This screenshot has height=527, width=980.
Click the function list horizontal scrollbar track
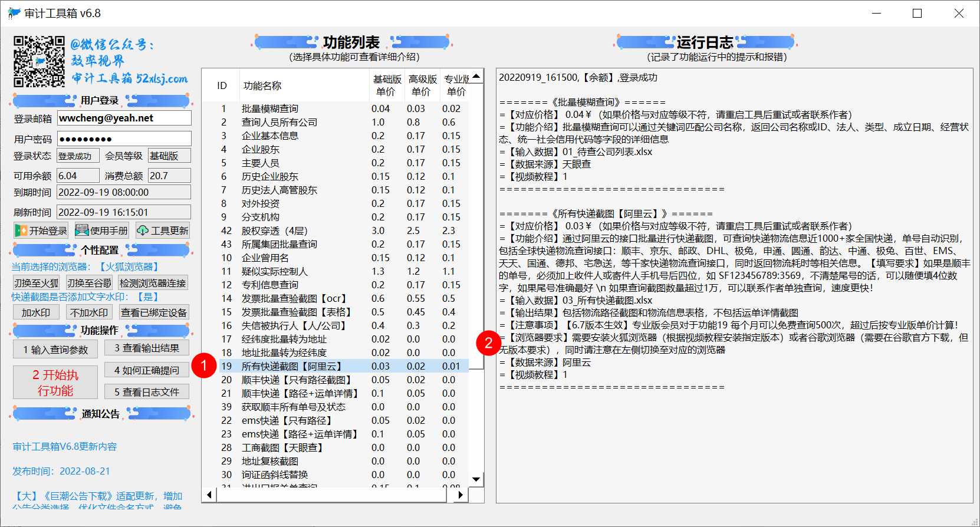click(x=332, y=495)
